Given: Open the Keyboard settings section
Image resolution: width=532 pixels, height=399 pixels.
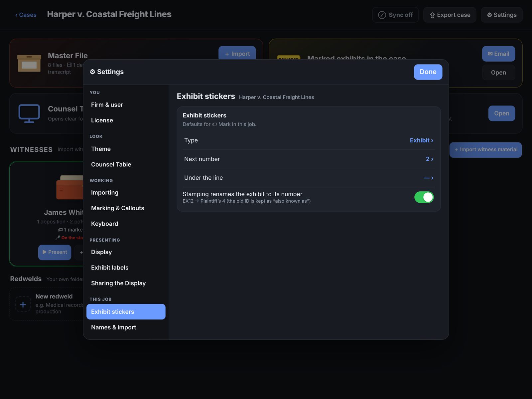Looking at the screenshot, I should pyautogui.click(x=126, y=224).
